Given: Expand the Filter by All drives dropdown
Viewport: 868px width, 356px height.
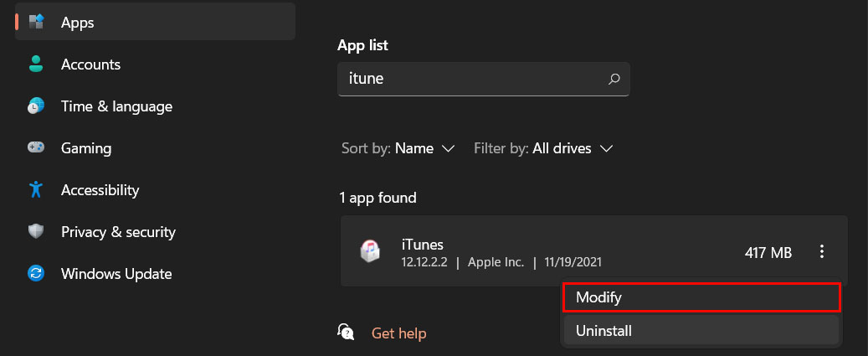Looking at the screenshot, I should (543, 148).
